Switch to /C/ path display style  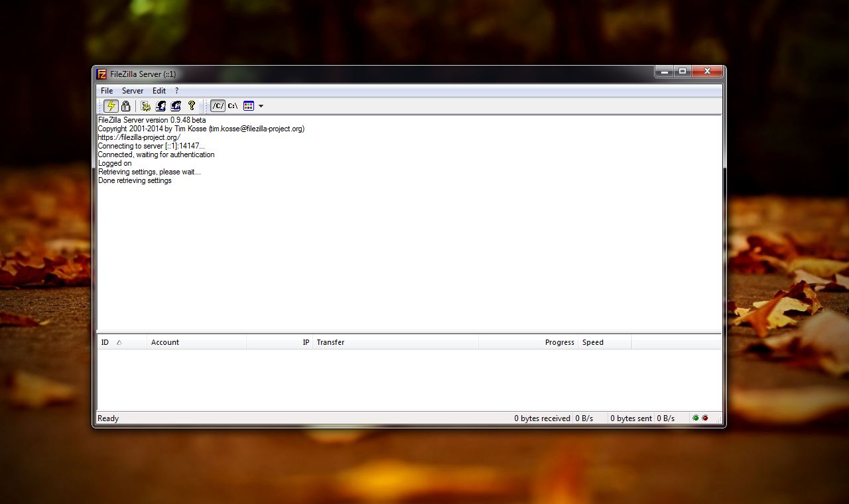click(218, 106)
